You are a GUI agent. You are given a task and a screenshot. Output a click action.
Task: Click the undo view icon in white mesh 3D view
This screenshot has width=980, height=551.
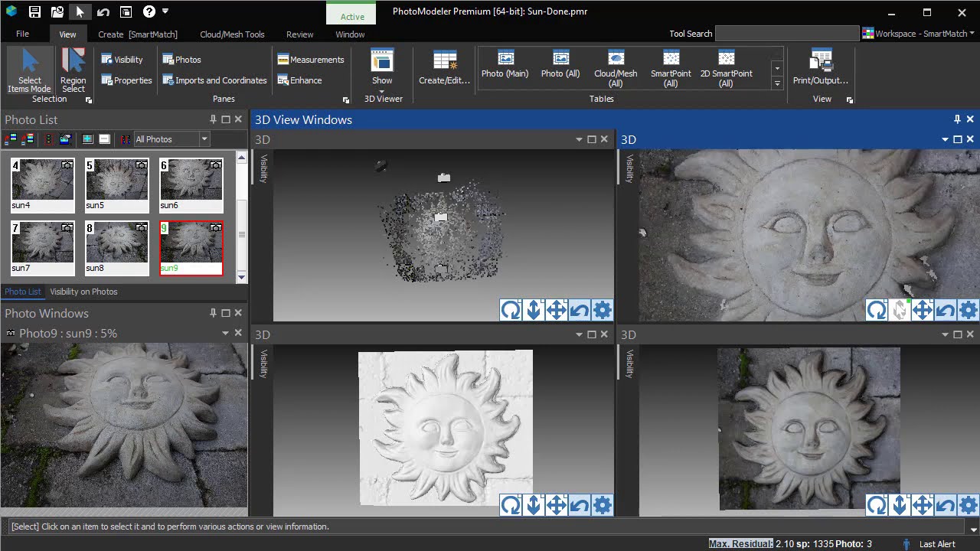[x=580, y=505]
